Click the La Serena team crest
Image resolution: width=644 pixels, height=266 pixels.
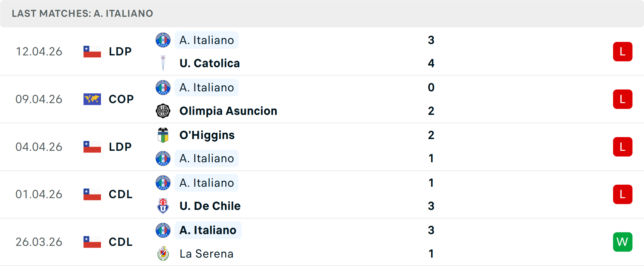pos(163,254)
